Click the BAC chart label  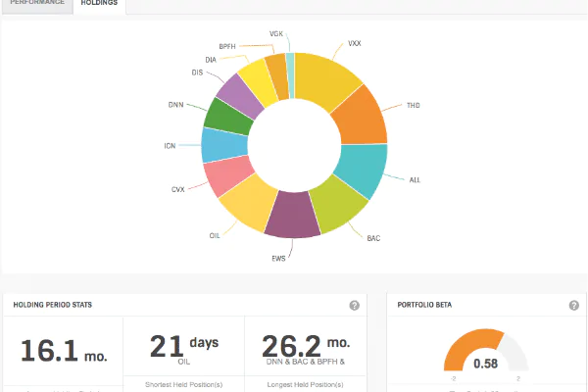click(373, 238)
